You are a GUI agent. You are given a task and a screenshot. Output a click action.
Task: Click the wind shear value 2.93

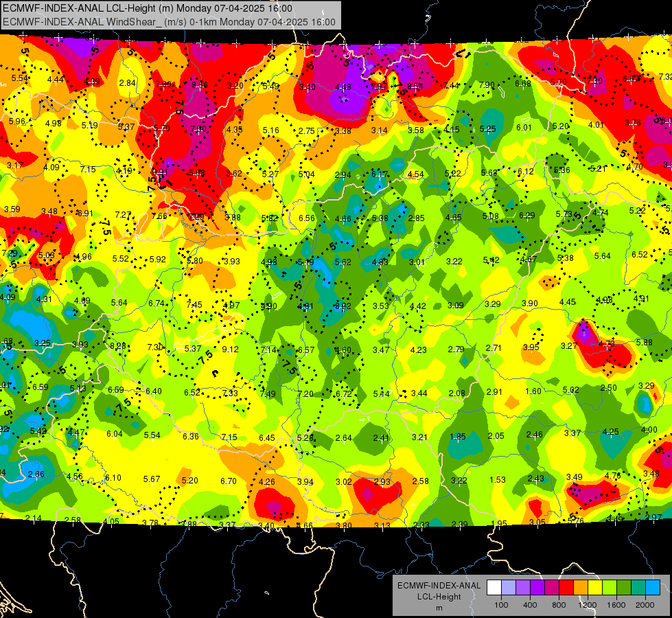pyautogui.click(x=382, y=482)
